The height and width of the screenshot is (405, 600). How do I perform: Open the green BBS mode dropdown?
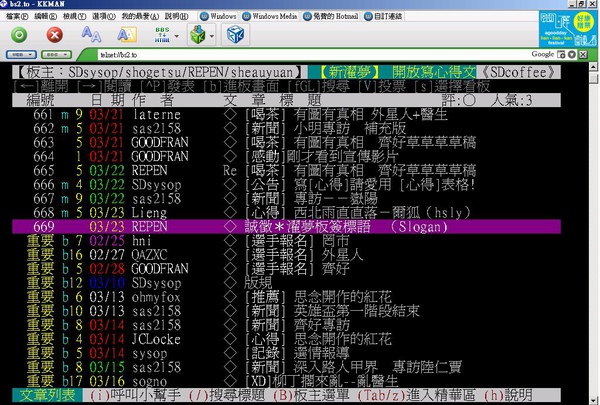(56, 55)
